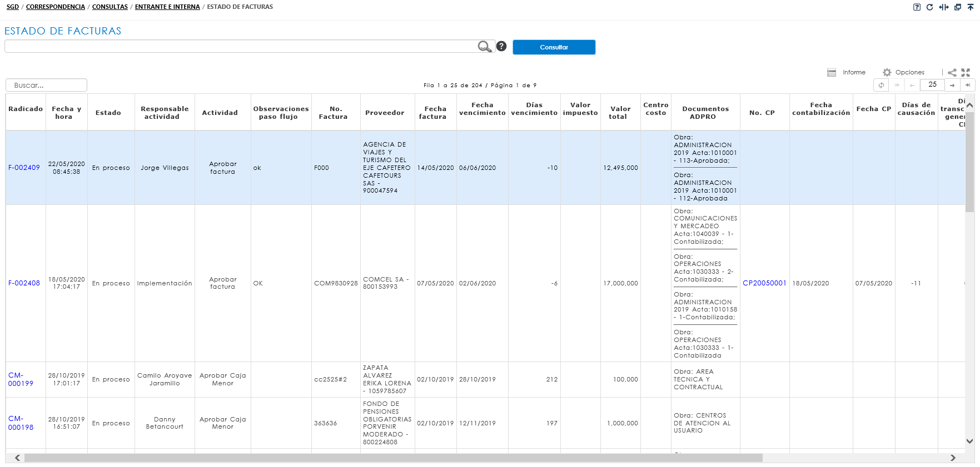The height and width of the screenshot is (467, 980).
Task: Reload the page with refresh icon
Action: (929, 7)
